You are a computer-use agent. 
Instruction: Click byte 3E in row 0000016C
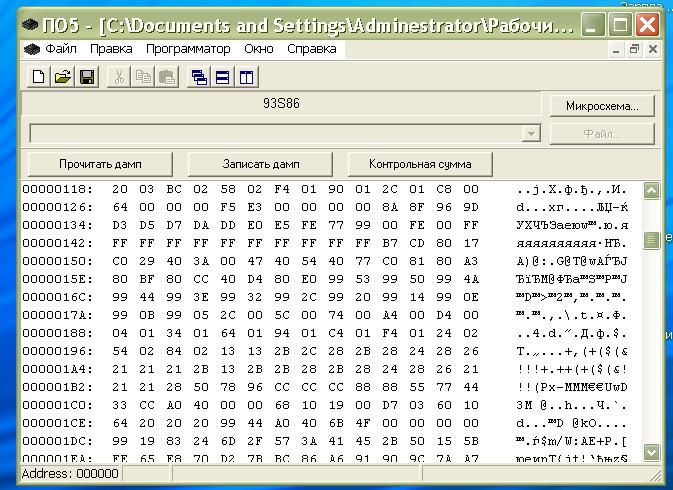201,297
